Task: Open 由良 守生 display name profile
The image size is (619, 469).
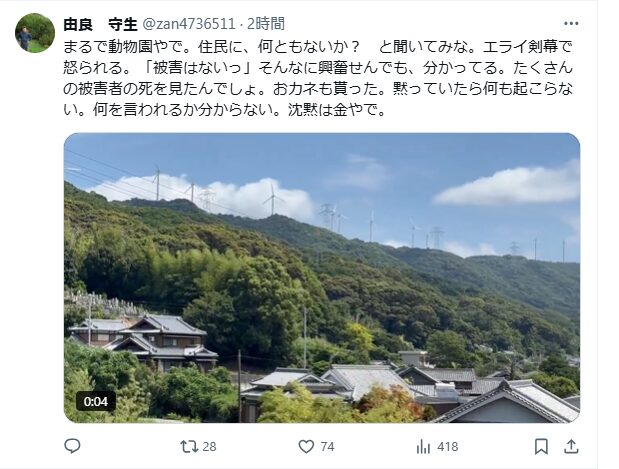Action: pos(100,24)
